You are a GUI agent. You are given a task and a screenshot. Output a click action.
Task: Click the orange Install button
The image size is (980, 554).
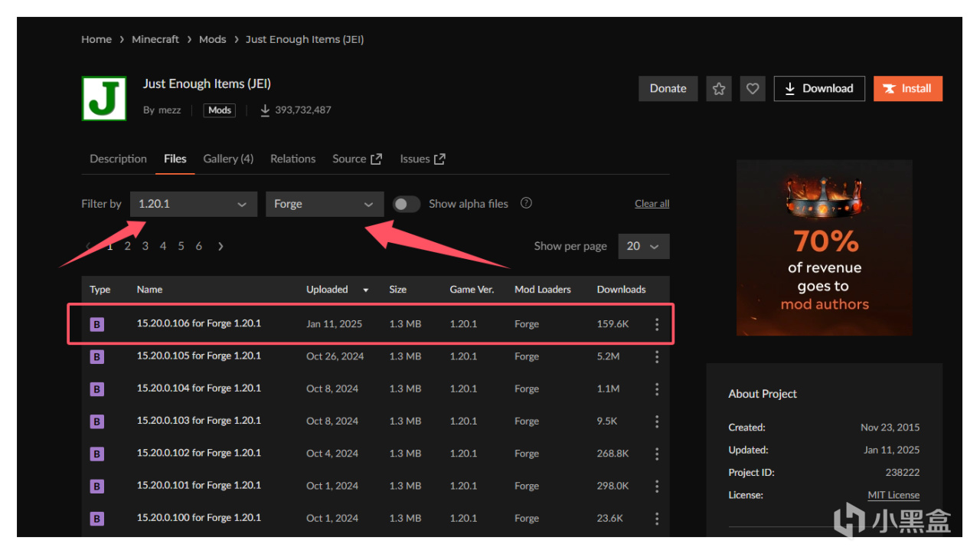908,89
